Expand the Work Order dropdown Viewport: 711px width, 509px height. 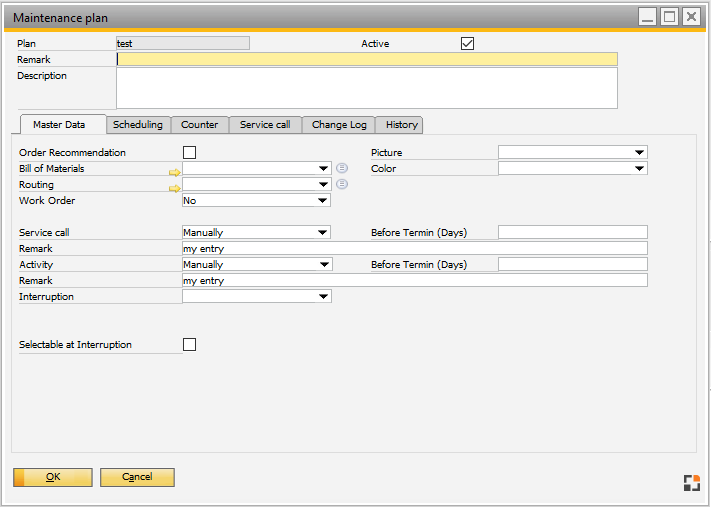322,201
